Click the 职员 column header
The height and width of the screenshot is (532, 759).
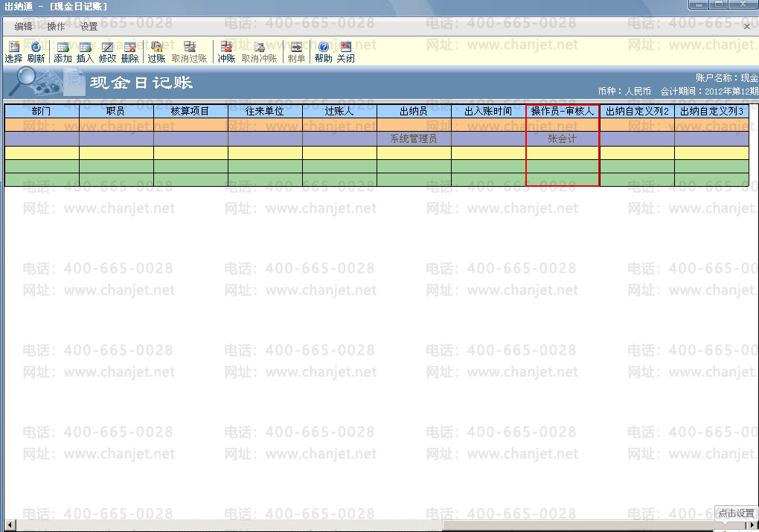(x=116, y=112)
